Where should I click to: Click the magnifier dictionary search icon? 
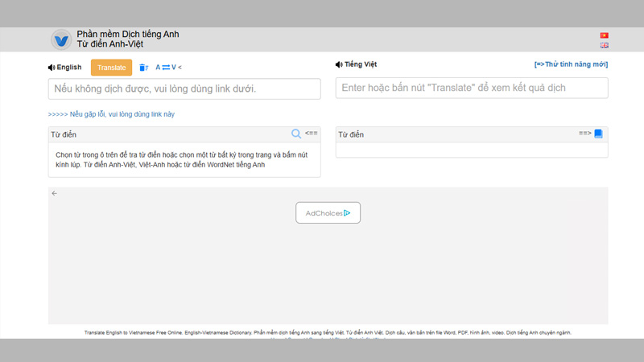point(296,134)
